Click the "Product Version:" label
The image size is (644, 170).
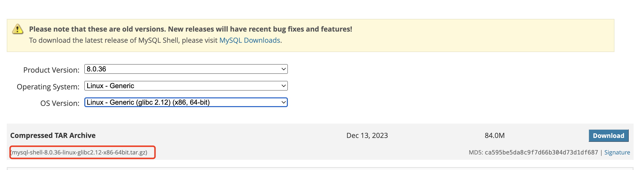click(x=51, y=70)
